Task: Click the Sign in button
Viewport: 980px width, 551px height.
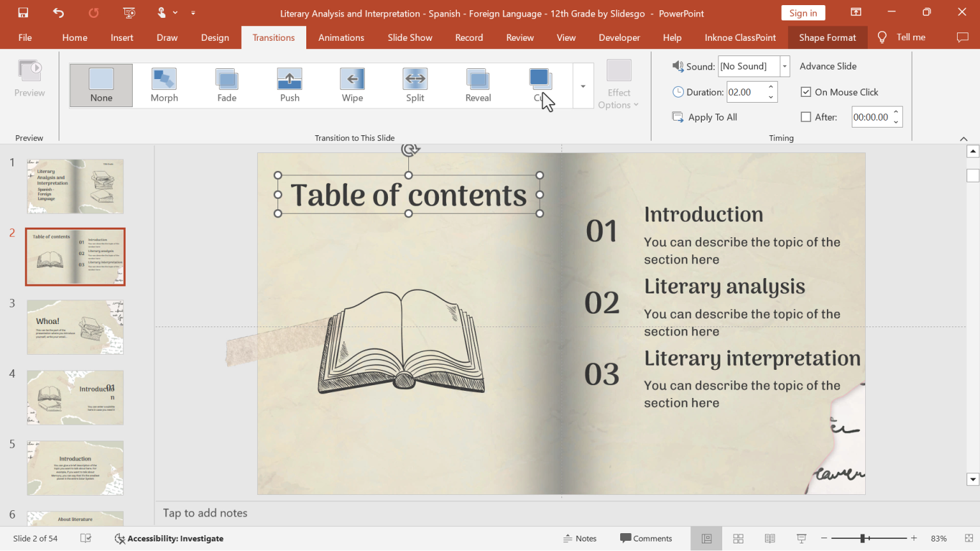Action: click(x=803, y=12)
